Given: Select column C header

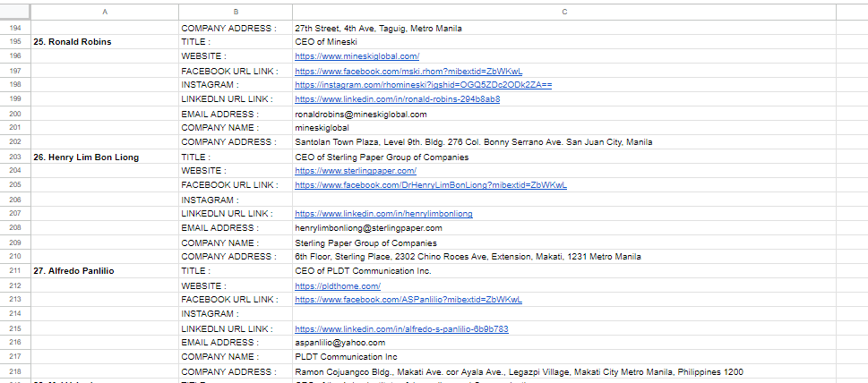Looking at the screenshot, I should (564, 12).
